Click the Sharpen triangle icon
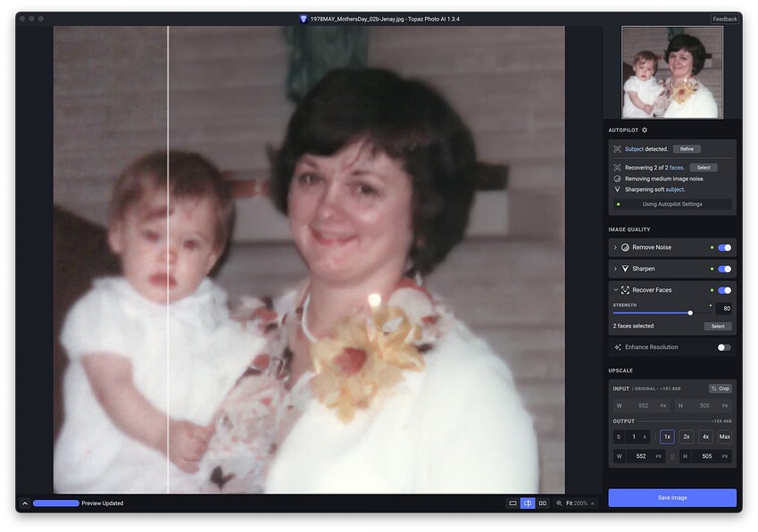758x532 pixels. pyautogui.click(x=625, y=269)
